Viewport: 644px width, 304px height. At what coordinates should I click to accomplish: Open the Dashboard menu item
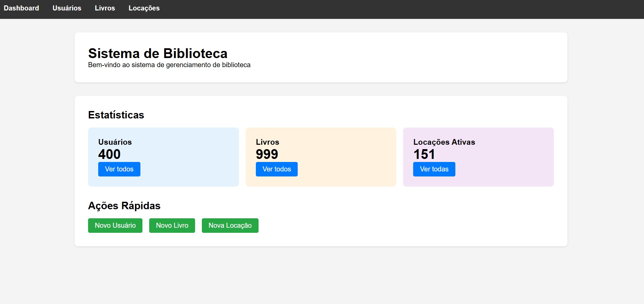[21, 8]
